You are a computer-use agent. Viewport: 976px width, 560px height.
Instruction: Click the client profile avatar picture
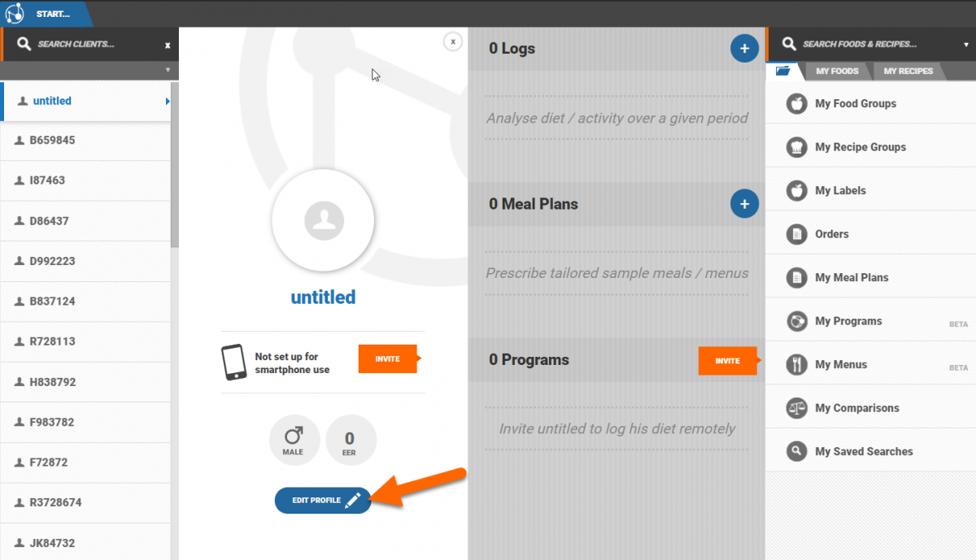(323, 219)
